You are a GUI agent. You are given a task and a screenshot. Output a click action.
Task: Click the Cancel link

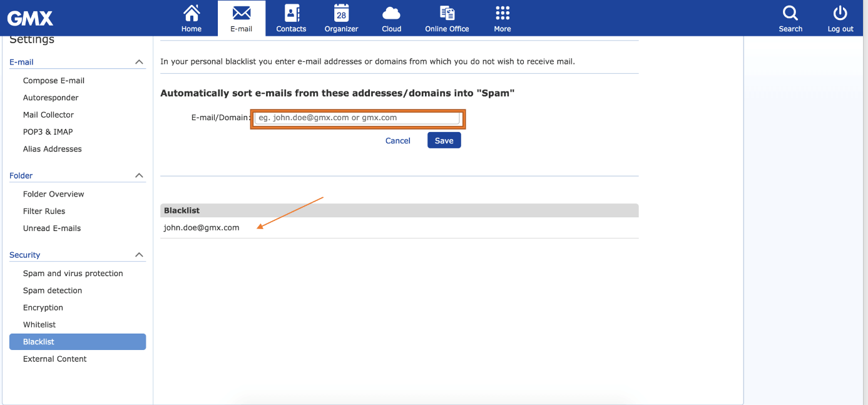(398, 140)
